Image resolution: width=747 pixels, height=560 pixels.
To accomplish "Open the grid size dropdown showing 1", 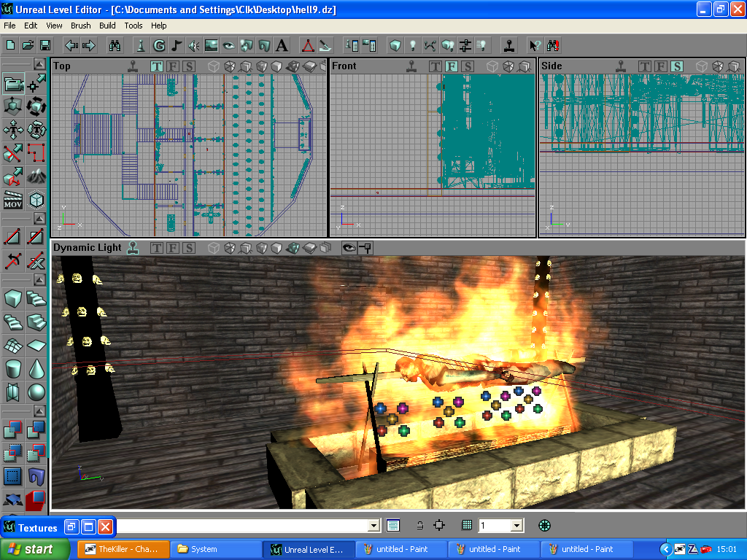I will point(516,525).
